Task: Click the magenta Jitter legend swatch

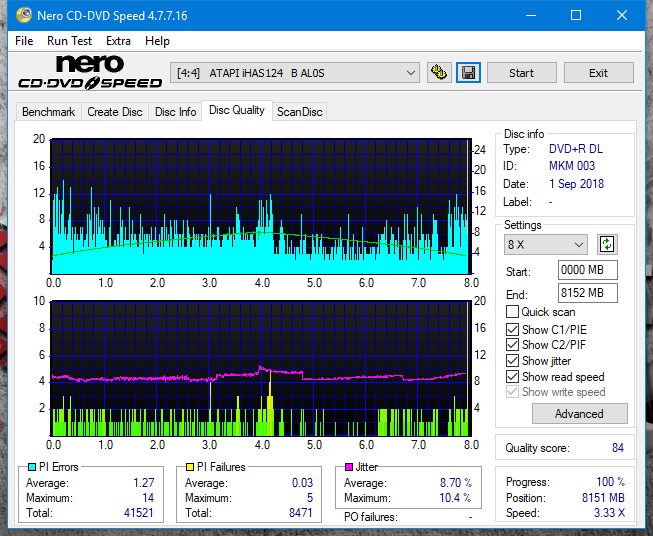Action: point(349,467)
